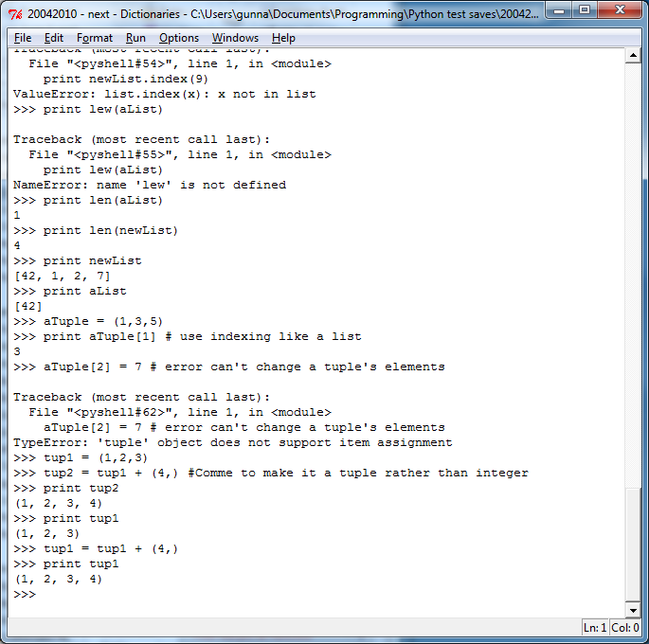Viewport: 649px width, 644px height.
Task: Close the IDLE window
Action: tap(620, 10)
